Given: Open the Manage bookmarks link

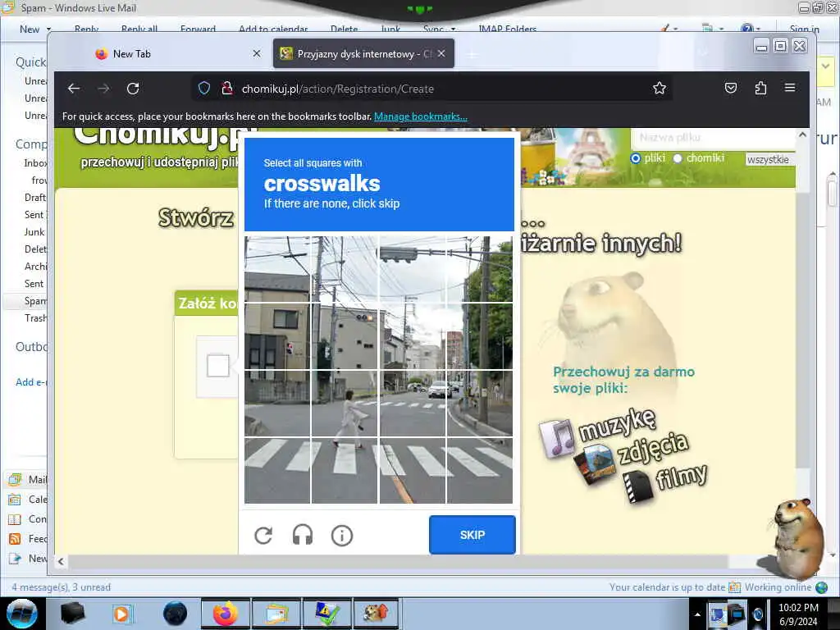Looking at the screenshot, I should [x=421, y=116].
